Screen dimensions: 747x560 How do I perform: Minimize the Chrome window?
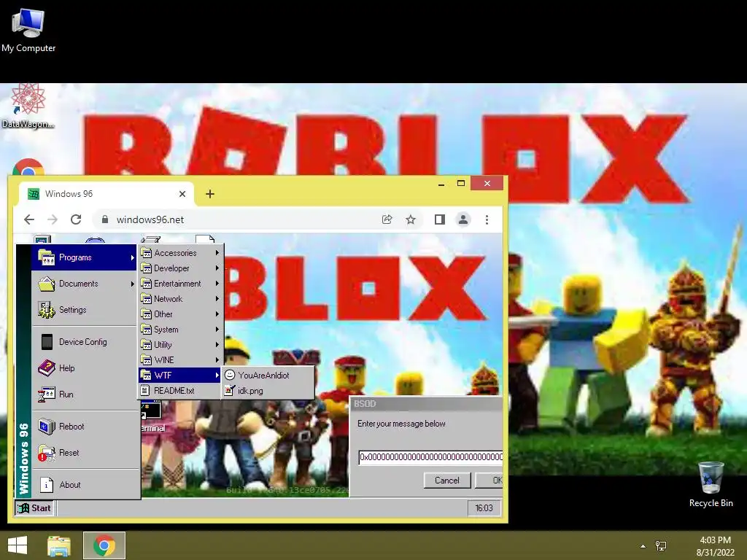(441, 183)
